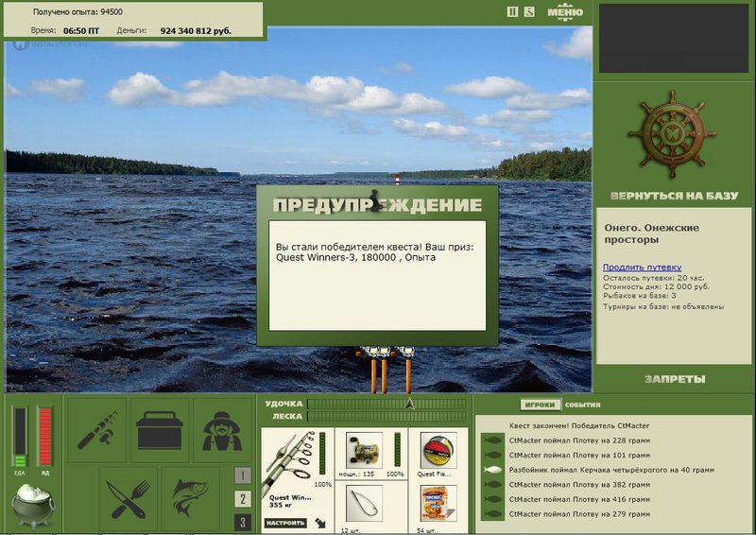Click fish icon beside 382 грамм catch

coord(493,484)
